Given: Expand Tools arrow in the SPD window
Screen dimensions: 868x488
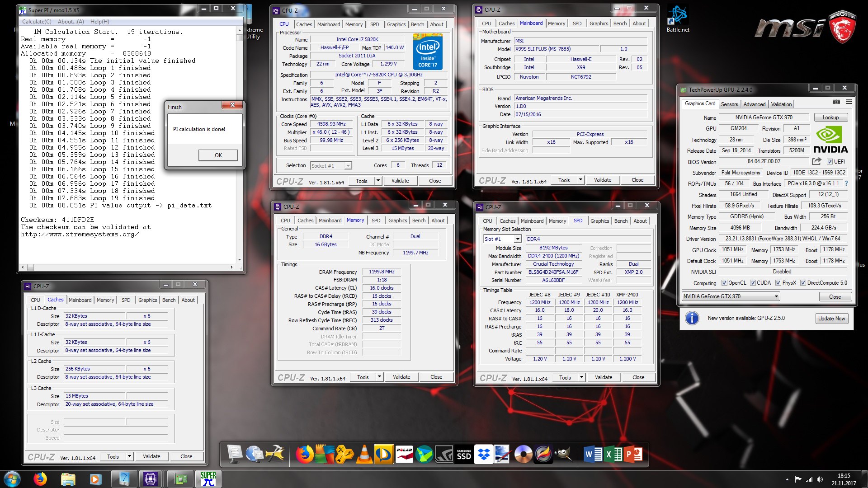Looking at the screenshot, I should [581, 377].
